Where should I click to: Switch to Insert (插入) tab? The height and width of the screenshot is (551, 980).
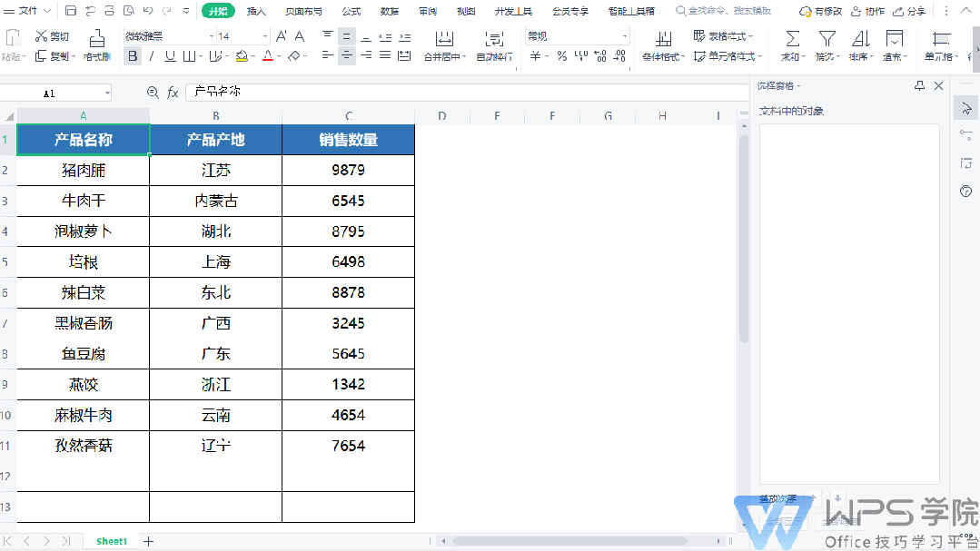pyautogui.click(x=256, y=11)
